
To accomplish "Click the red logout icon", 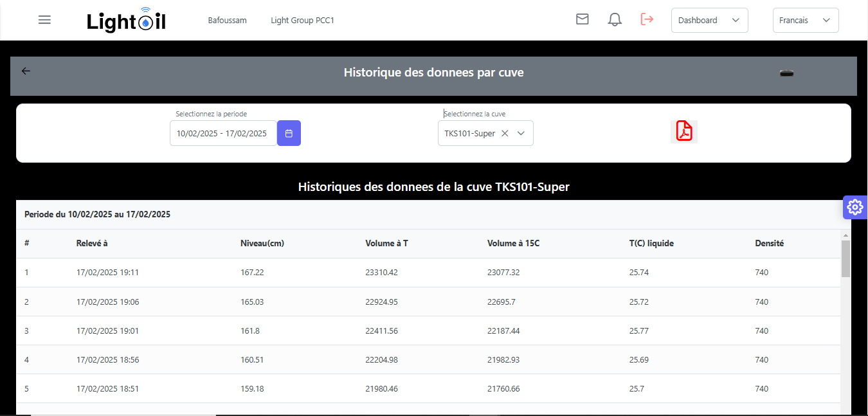I will point(647,19).
